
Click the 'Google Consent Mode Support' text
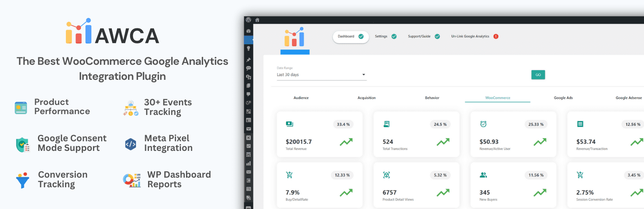[x=72, y=143]
